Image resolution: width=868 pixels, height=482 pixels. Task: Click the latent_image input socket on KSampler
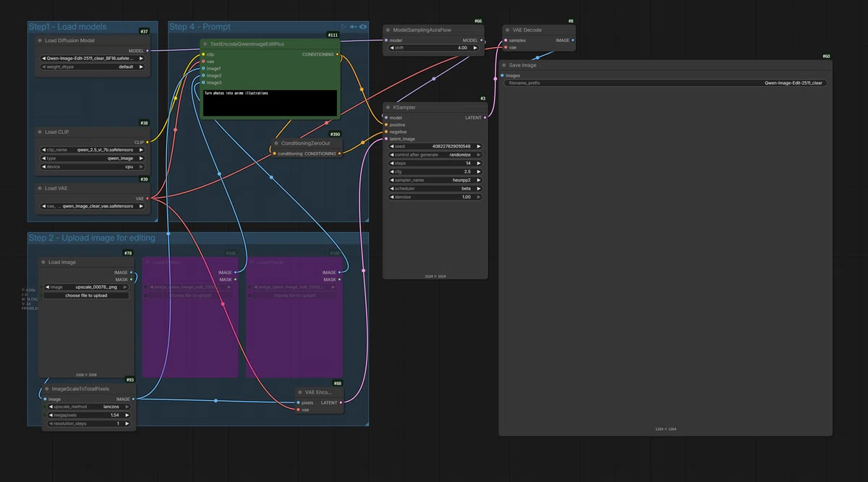click(386, 139)
